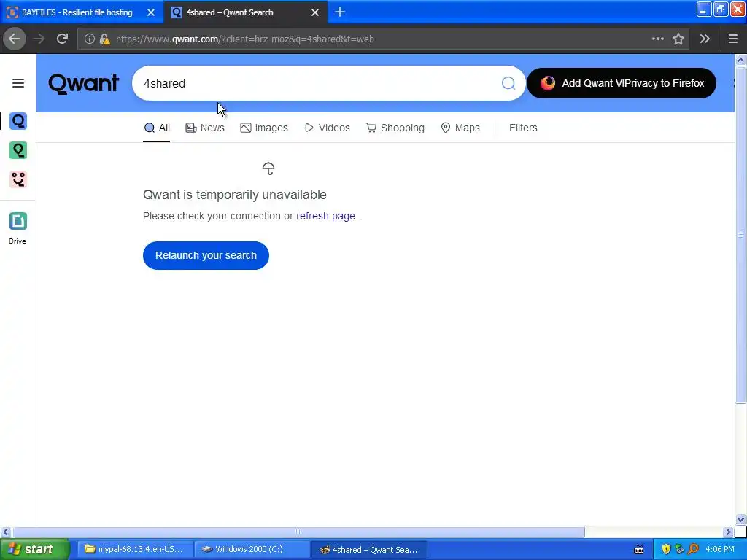This screenshot has height=560, width=747.
Task: Switch to Maps results tab
Action: (x=460, y=128)
